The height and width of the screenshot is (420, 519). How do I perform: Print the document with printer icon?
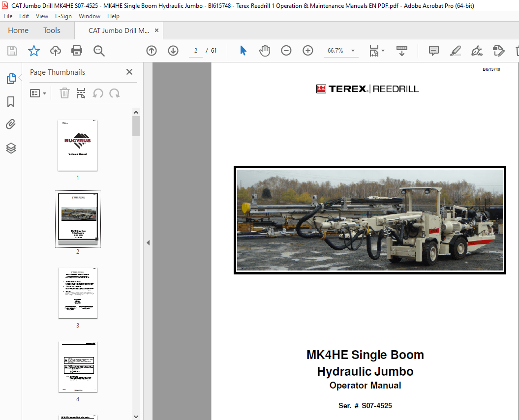pos(77,51)
